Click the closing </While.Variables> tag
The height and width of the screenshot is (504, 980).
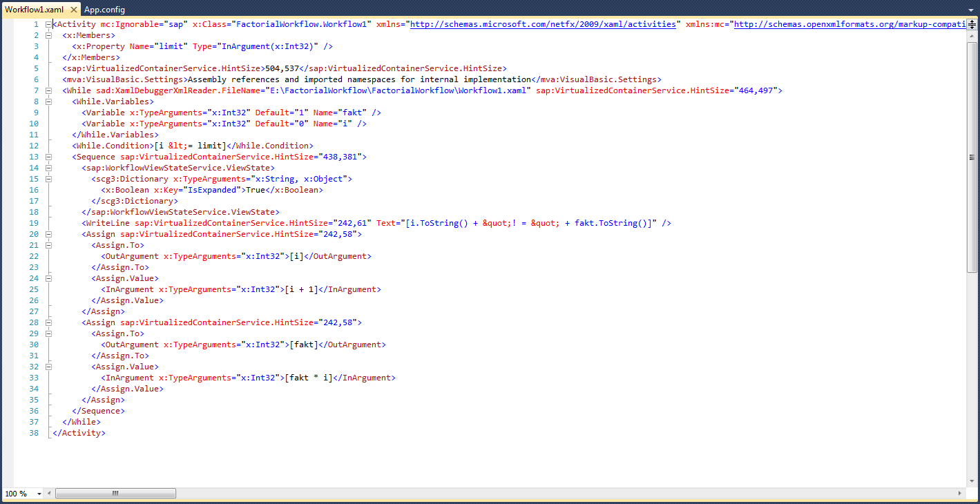(x=115, y=135)
